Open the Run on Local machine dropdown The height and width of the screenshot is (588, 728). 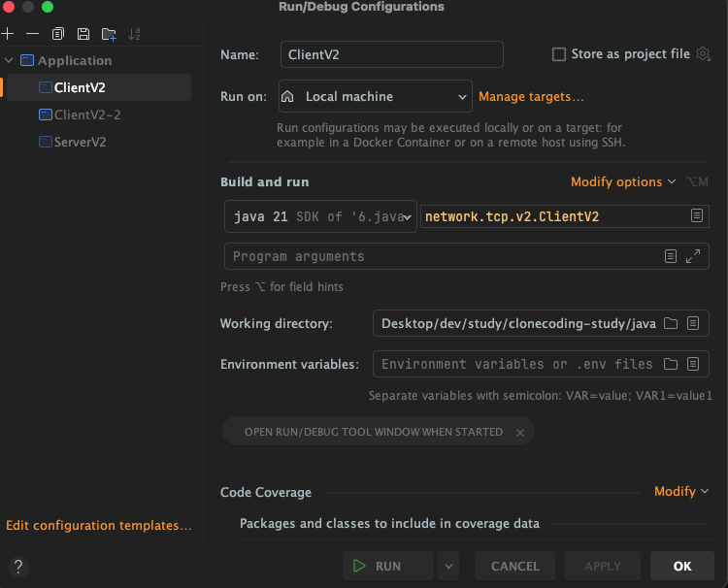(x=375, y=96)
